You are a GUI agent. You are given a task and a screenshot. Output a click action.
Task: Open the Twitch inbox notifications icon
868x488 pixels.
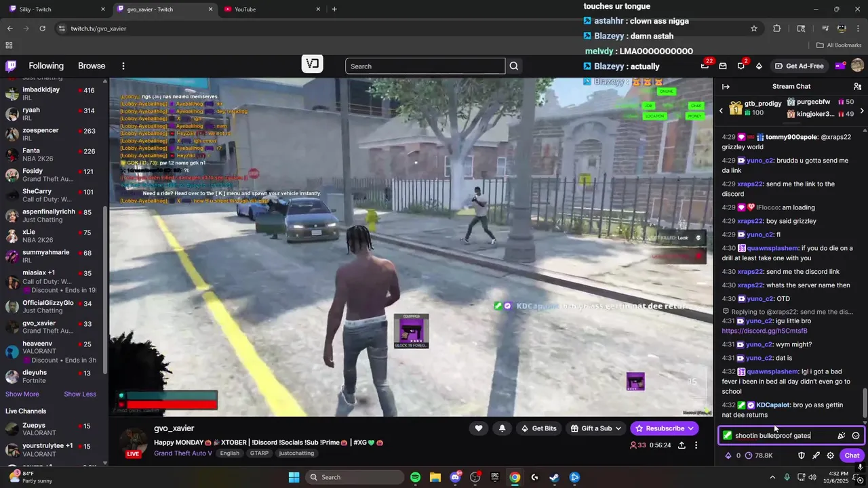point(723,66)
